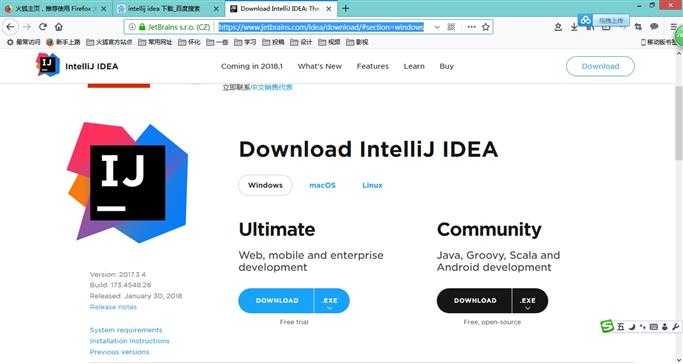Open the Release notes link
This screenshot has width=683, height=364.
pos(113,307)
